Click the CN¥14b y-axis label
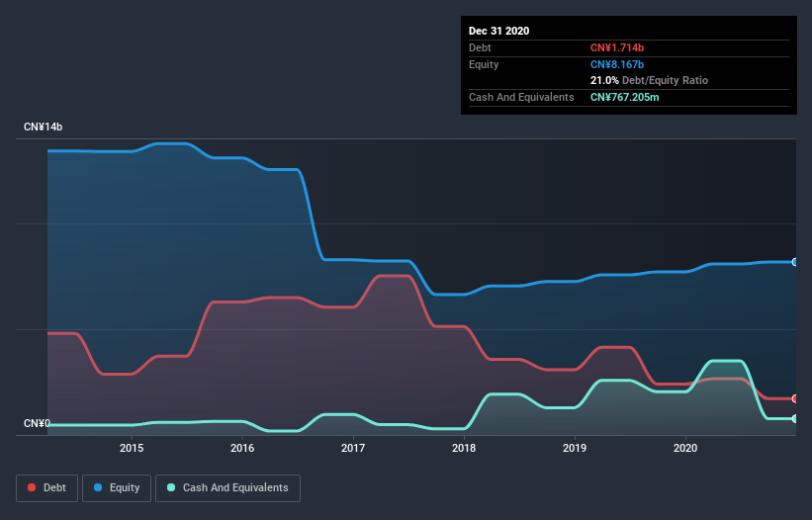 [x=43, y=128]
